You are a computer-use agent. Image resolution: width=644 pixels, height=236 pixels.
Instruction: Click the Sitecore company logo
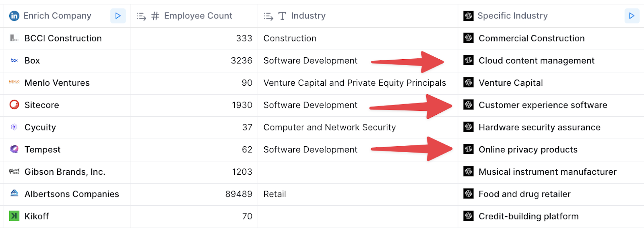[14, 105]
